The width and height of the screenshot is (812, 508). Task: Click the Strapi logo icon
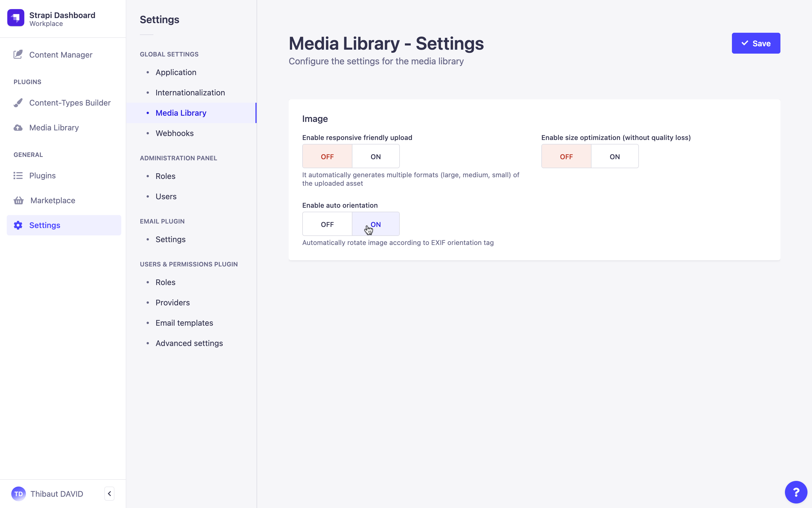[x=16, y=18]
